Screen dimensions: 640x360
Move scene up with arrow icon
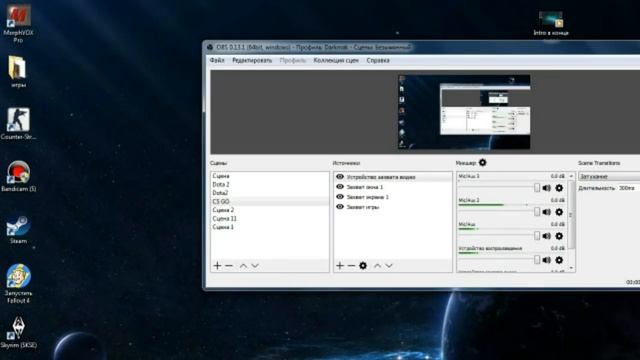click(x=243, y=266)
